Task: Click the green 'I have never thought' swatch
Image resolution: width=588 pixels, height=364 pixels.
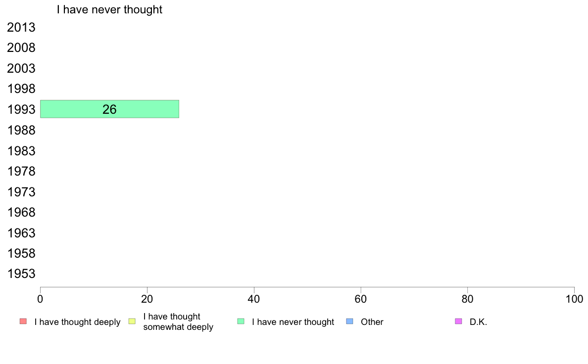Action: 241,321
